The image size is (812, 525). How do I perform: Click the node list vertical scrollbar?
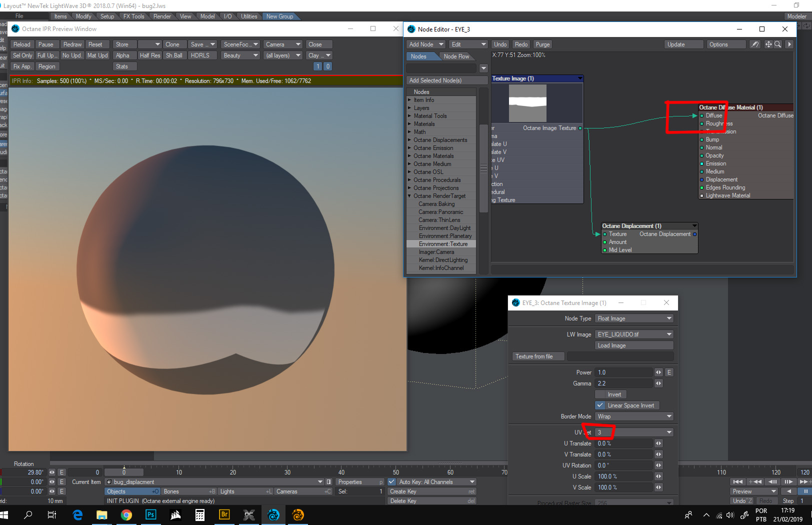tap(483, 168)
